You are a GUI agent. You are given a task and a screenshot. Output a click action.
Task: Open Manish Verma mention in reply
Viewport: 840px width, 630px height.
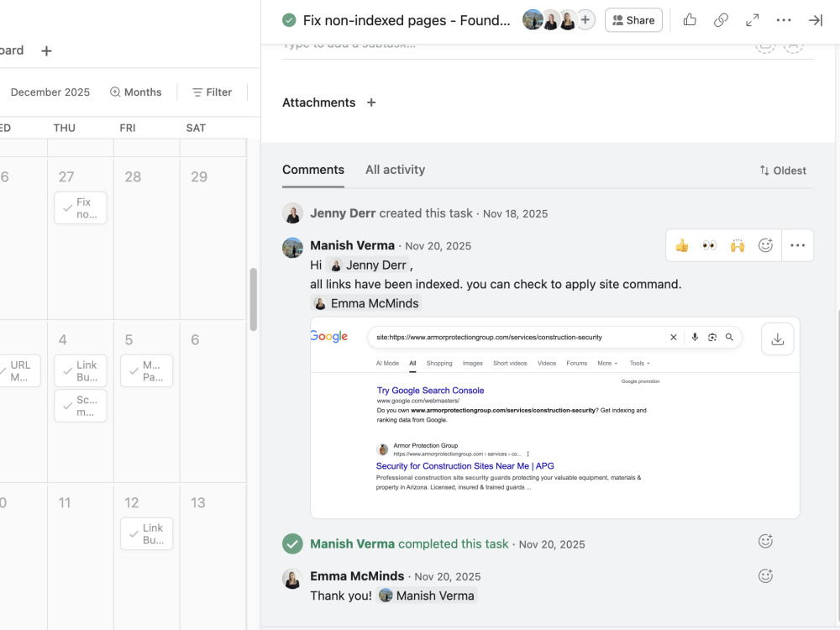pyautogui.click(x=427, y=596)
